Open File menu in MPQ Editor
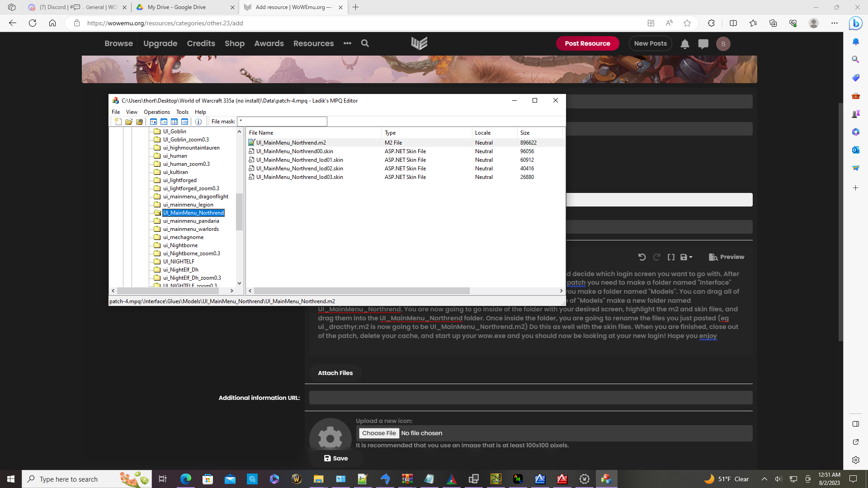Viewport: 868px width, 488px height. pos(116,112)
